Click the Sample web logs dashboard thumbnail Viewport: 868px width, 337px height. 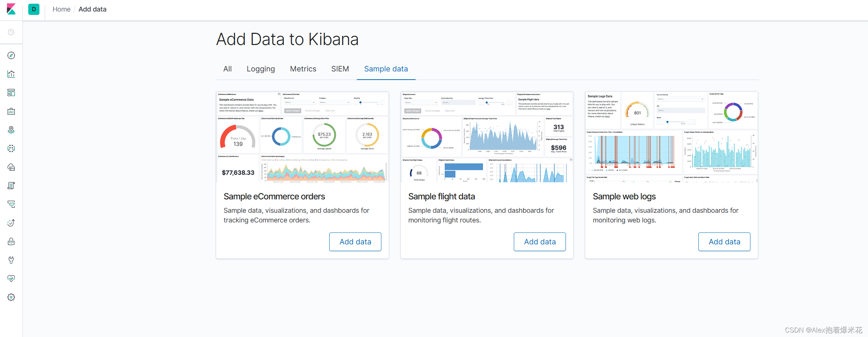(672, 137)
